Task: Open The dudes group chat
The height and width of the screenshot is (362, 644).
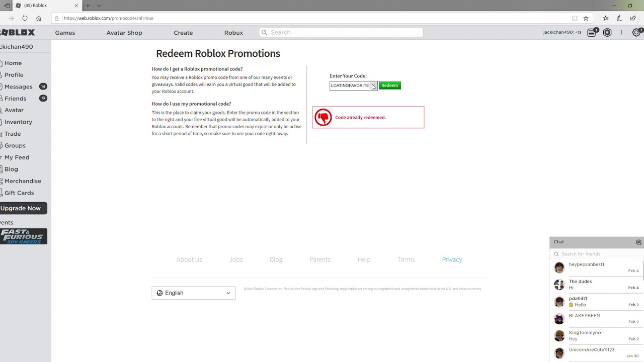Action: click(596, 285)
